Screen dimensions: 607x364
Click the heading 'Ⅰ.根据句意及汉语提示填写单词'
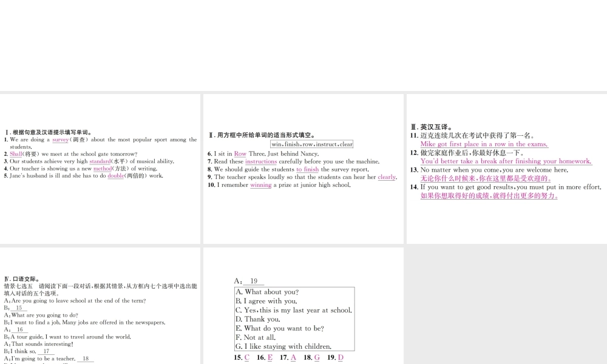pos(48,132)
